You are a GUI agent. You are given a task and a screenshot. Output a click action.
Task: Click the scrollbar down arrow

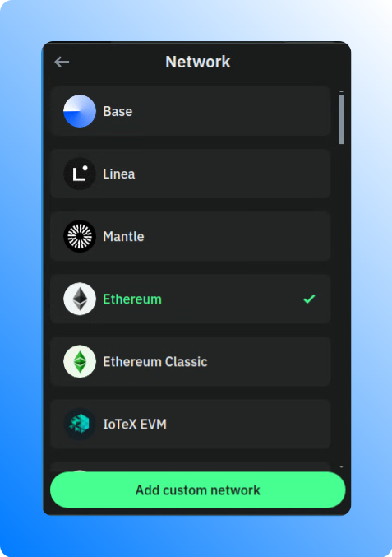[x=341, y=466]
